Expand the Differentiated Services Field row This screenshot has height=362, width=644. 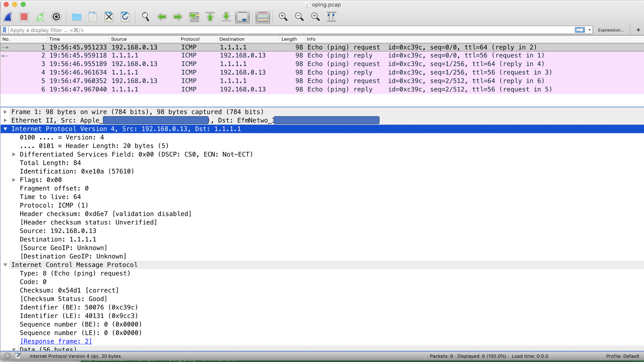coord(14,154)
